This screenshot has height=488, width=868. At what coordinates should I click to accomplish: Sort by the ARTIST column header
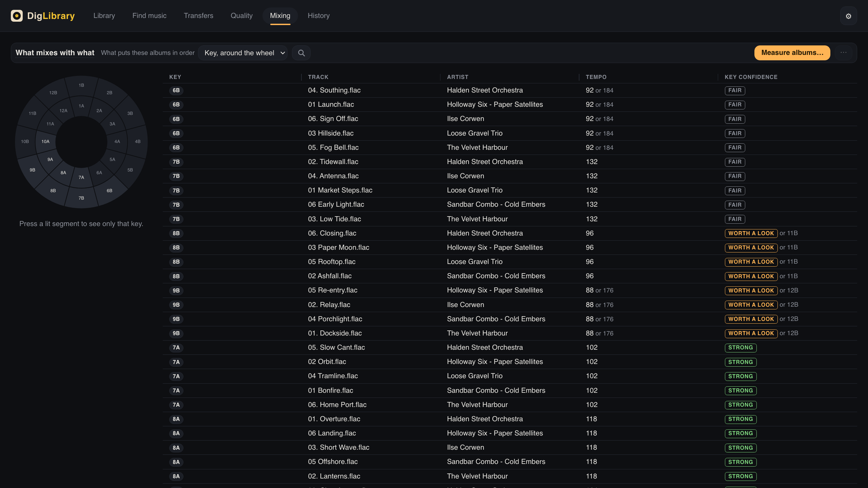pos(457,77)
